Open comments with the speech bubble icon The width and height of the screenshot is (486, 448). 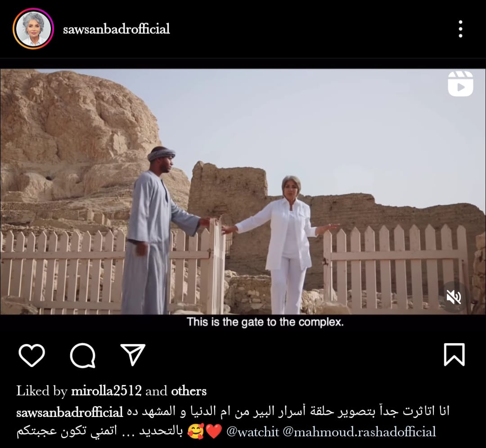click(82, 355)
